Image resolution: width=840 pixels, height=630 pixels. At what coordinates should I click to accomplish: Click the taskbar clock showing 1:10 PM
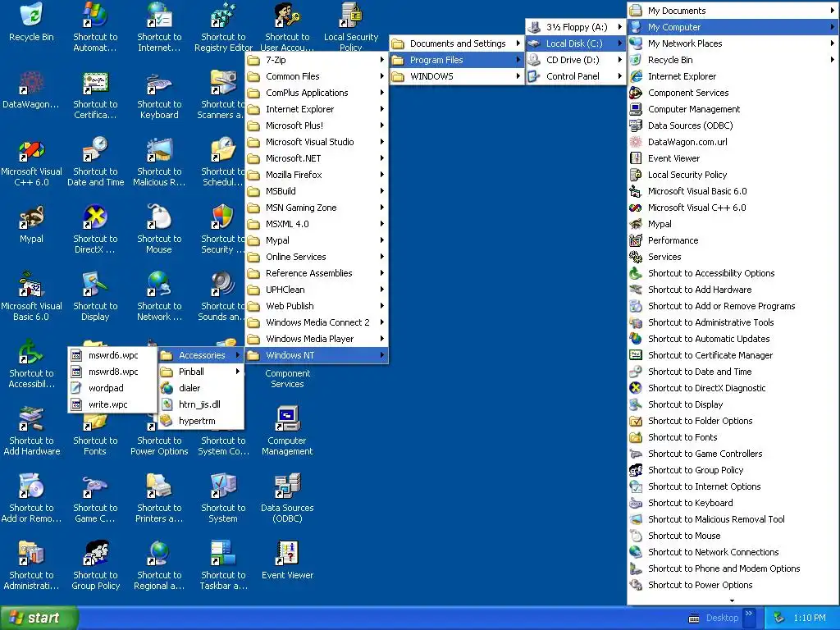click(x=809, y=619)
